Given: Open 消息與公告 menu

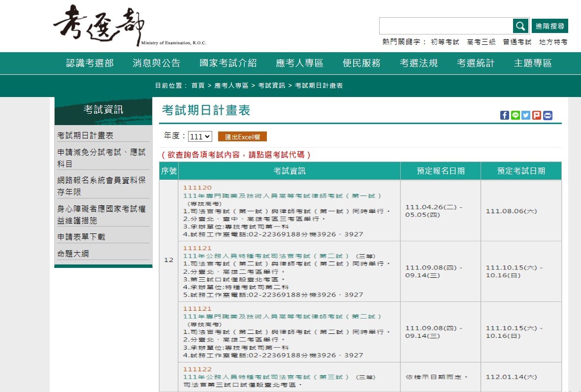Looking at the screenshot, I should (157, 64).
